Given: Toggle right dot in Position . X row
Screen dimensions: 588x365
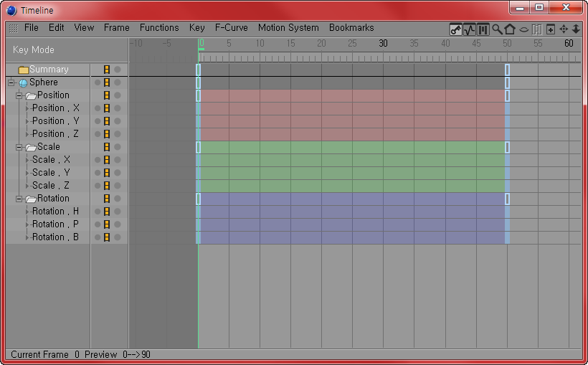Looking at the screenshot, I should pos(118,108).
